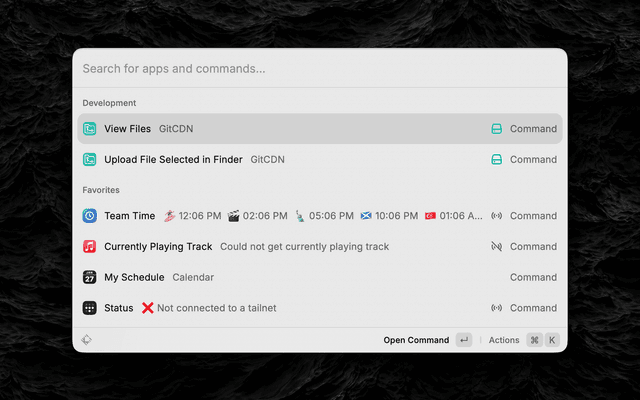Click the GitCDN icon beside View Files

[x=90, y=129]
